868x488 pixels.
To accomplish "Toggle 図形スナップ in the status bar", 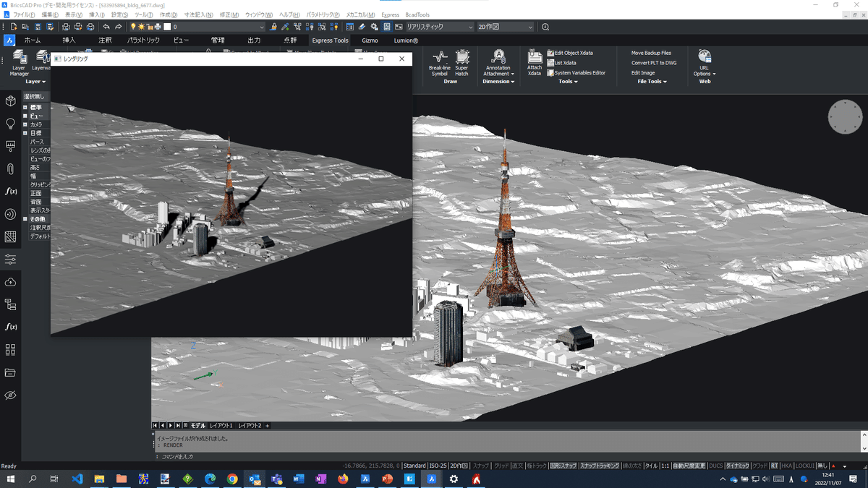I will click(x=563, y=466).
